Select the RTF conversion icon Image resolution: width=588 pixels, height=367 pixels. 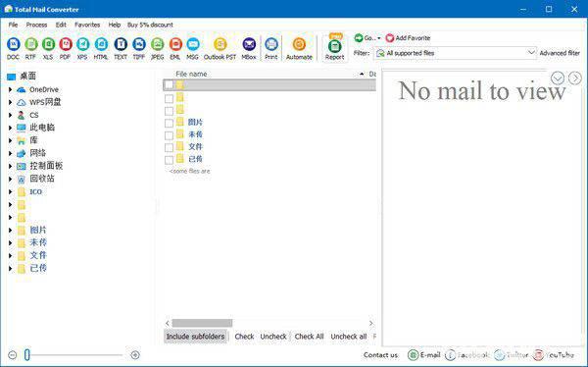[31, 44]
